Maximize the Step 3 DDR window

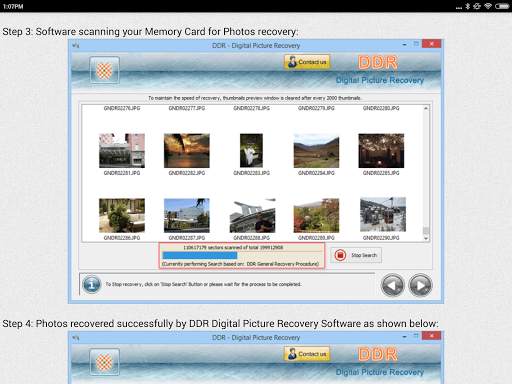coord(416,44)
